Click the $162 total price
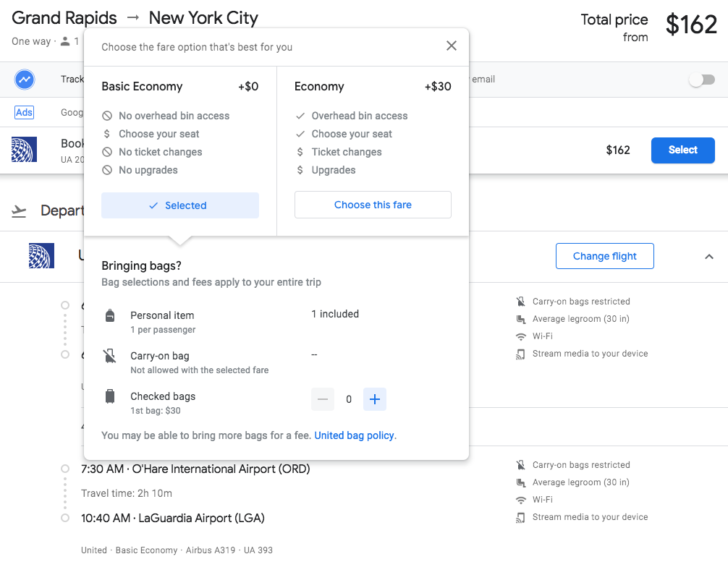Viewport: 728px width, 567px height. 692,25
